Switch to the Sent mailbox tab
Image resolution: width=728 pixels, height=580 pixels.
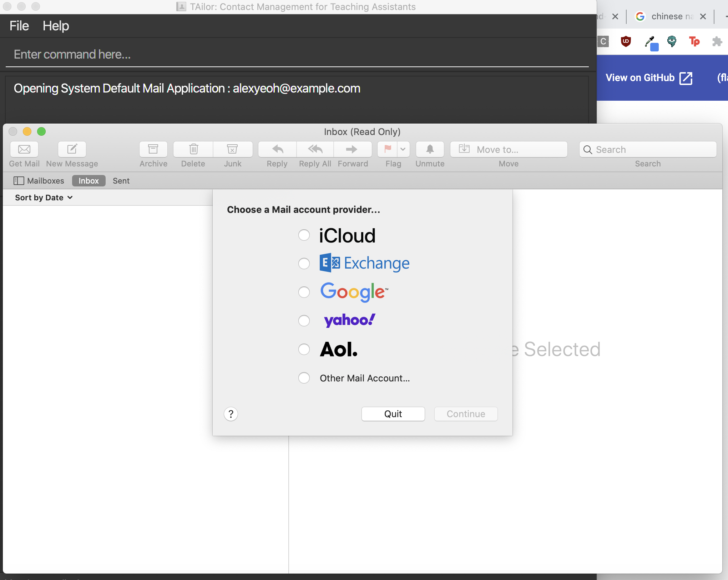pyautogui.click(x=121, y=181)
